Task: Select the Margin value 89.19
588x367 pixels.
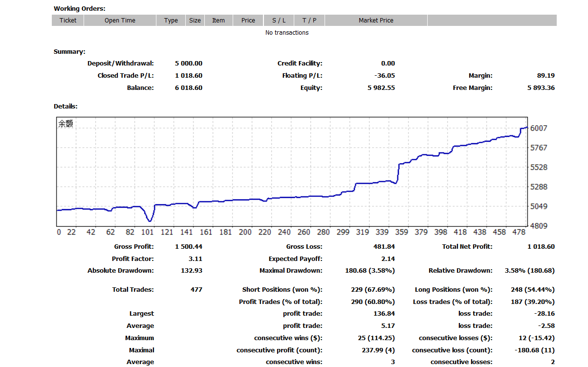Action: [x=545, y=75]
